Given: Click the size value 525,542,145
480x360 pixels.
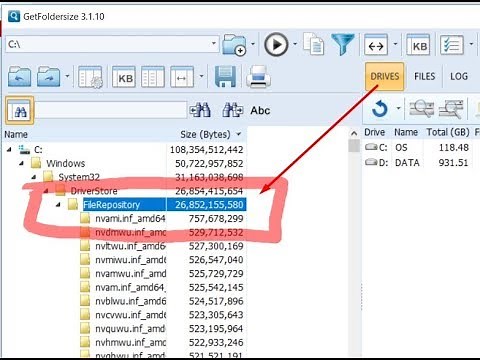Looking at the screenshot, I should pyautogui.click(x=216, y=287).
